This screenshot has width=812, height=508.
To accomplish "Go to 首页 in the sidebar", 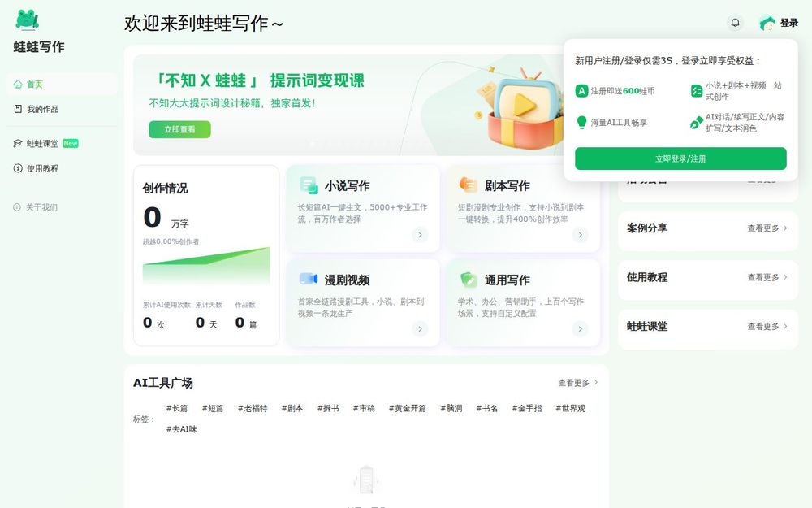I will [63, 84].
